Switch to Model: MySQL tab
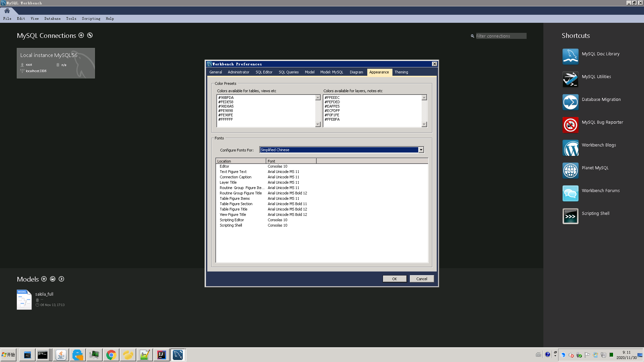The image size is (644, 362). [332, 72]
